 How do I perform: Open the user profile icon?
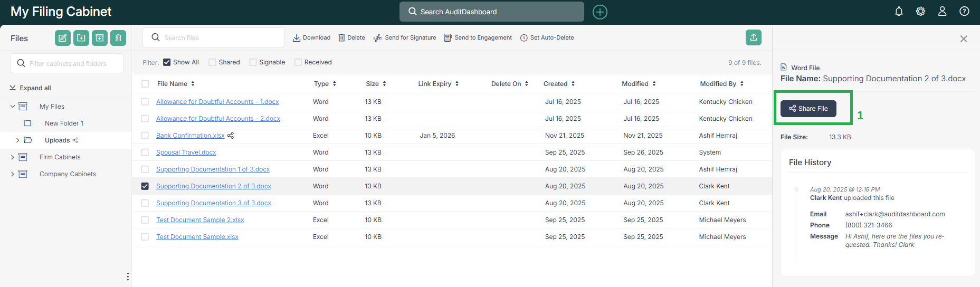coord(942,12)
